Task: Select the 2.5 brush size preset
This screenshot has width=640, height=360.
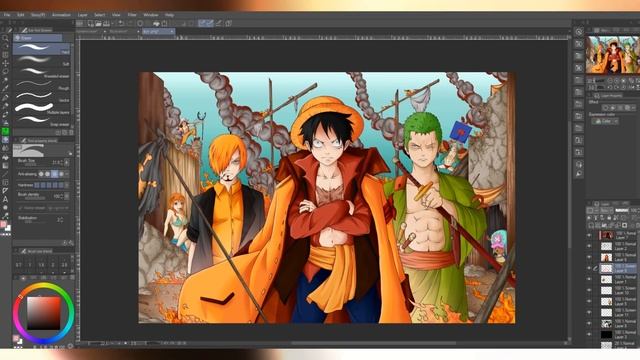Action: point(64,264)
